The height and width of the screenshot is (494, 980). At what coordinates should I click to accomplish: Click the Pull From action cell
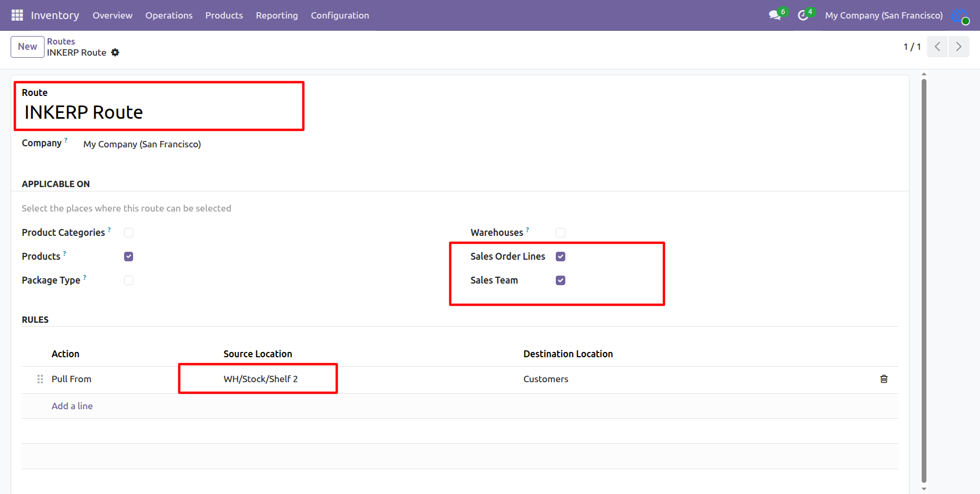click(72, 379)
